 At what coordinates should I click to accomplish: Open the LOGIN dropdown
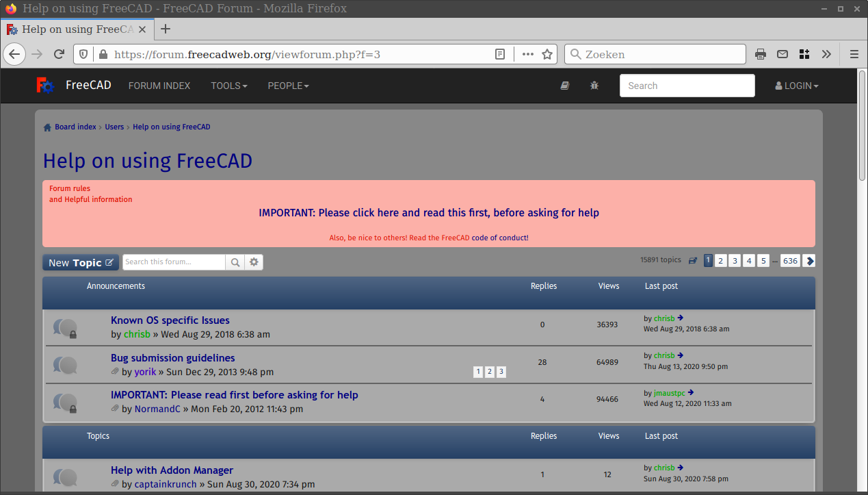coord(797,86)
